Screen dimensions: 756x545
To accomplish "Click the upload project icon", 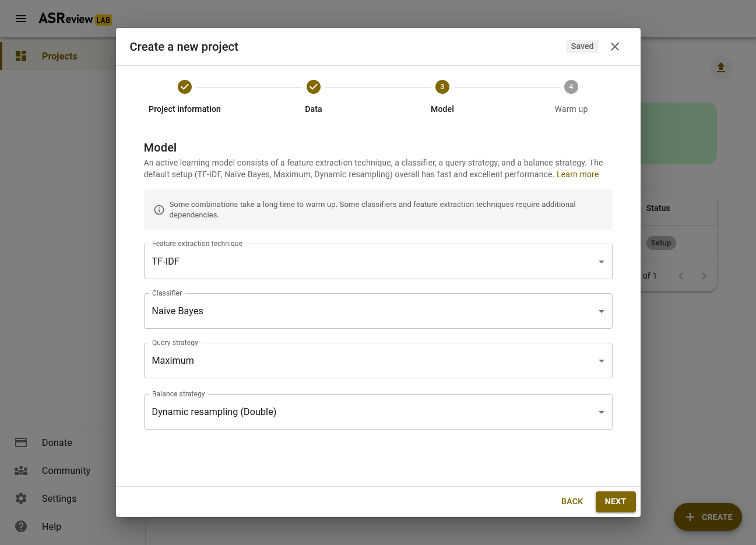I will tap(721, 67).
